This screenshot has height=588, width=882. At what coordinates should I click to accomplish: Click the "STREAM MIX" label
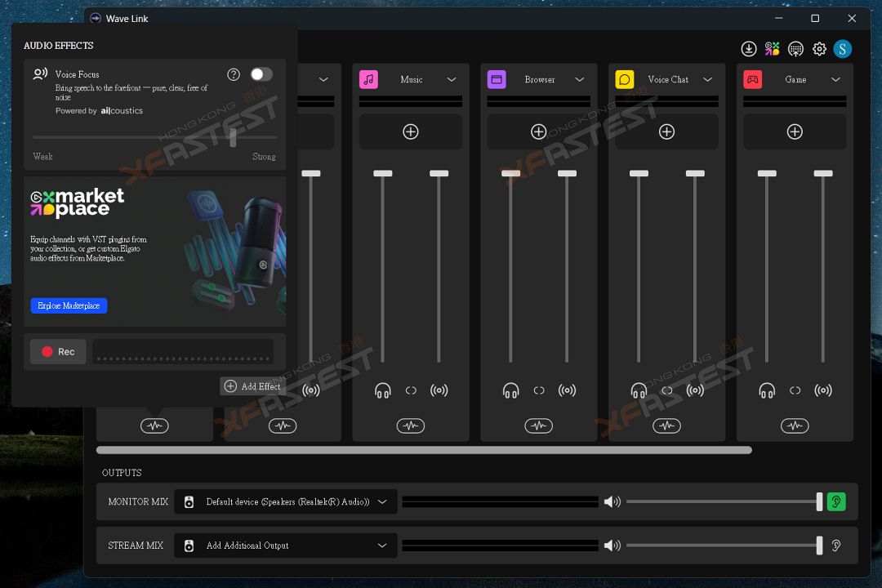pos(136,546)
